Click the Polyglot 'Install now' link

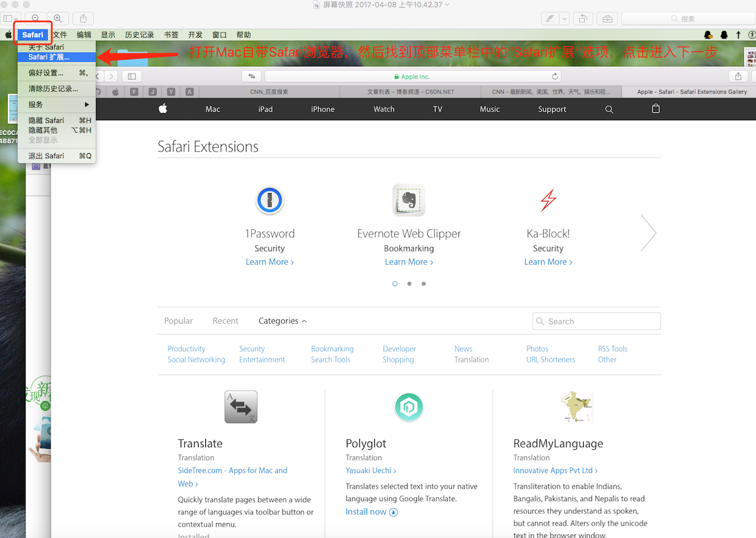[371, 512]
